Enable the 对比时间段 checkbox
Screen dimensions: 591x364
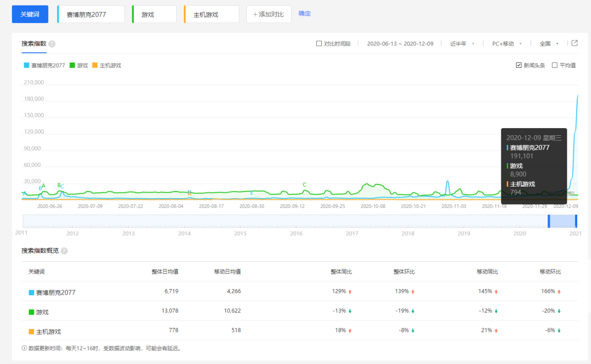coord(319,43)
